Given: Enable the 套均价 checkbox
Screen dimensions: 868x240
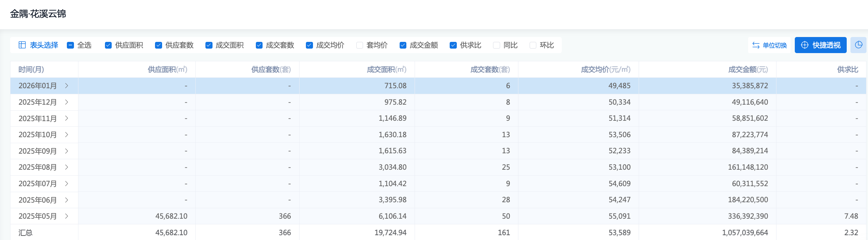Looking at the screenshot, I should point(360,45).
